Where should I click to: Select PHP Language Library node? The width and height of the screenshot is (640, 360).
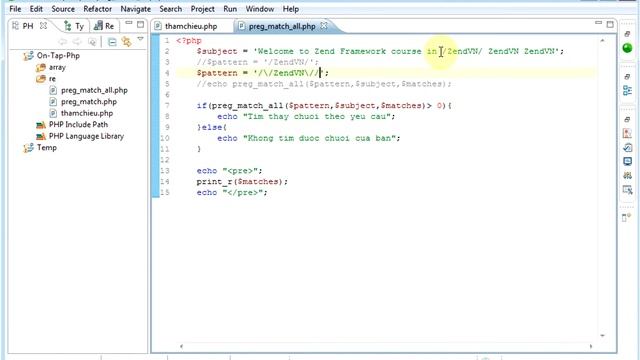(x=86, y=136)
